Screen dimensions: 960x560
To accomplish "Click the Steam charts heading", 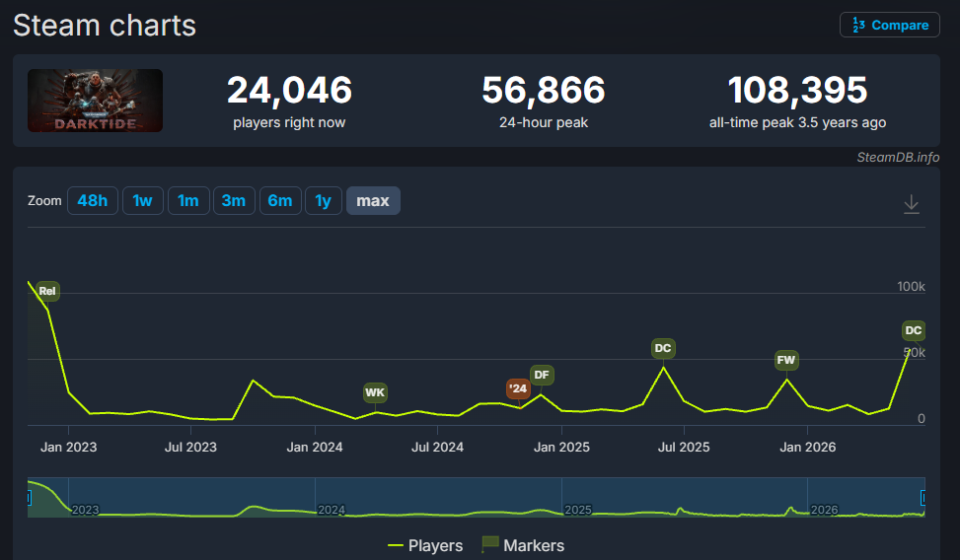I will [105, 26].
